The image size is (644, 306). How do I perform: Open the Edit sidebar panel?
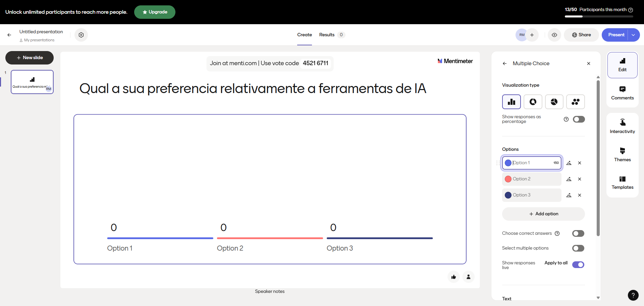[x=623, y=65]
